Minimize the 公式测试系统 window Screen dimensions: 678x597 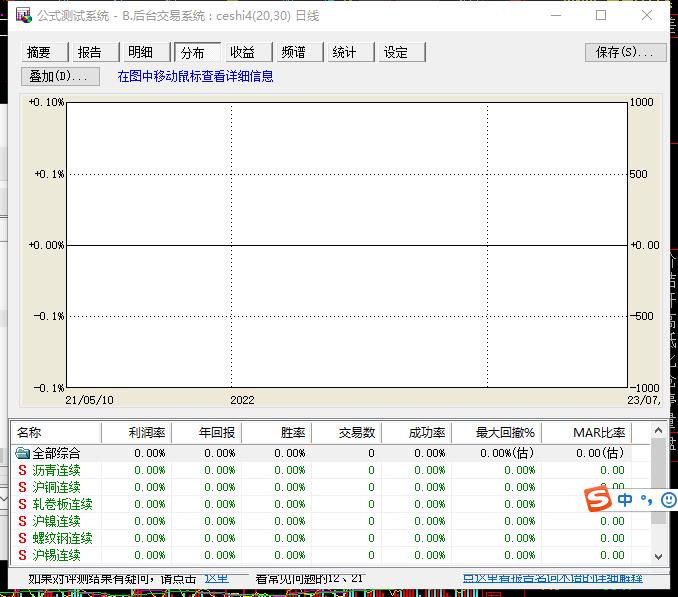click(556, 16)
